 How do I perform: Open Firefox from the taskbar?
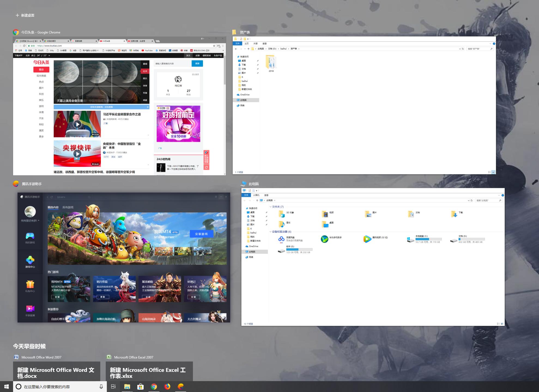coord(168,386)
